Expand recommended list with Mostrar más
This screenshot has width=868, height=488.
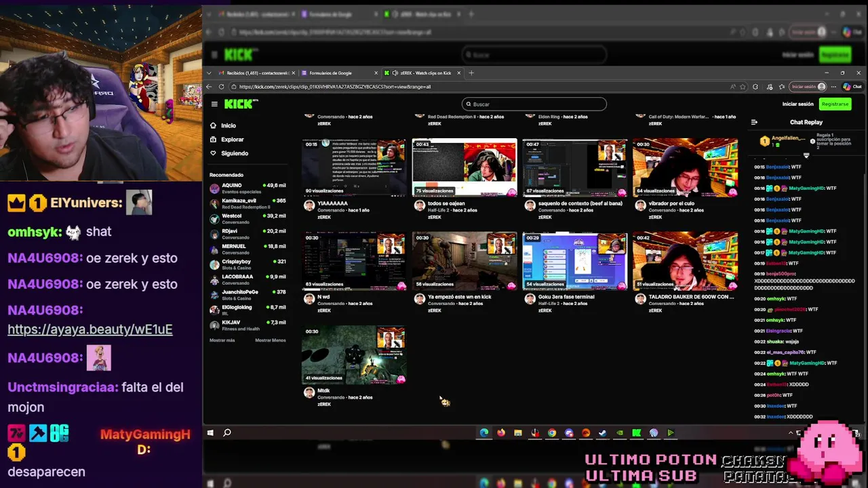click(x=222, y=340)
